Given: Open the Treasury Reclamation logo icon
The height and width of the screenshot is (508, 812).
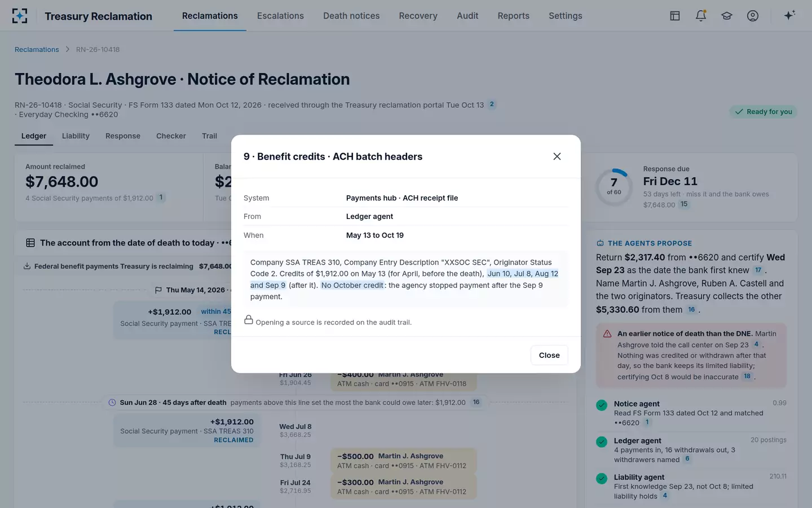Looking at the screenshot, I should point(20,16).
